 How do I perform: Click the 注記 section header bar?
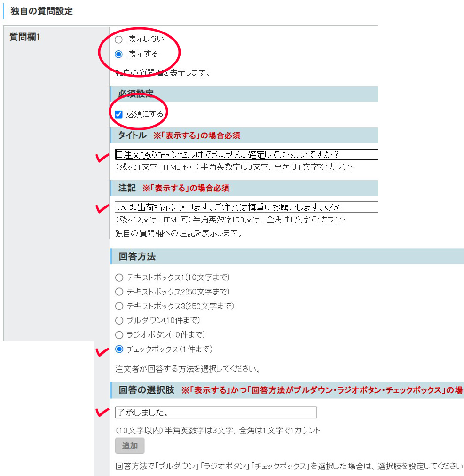(127, 188)
